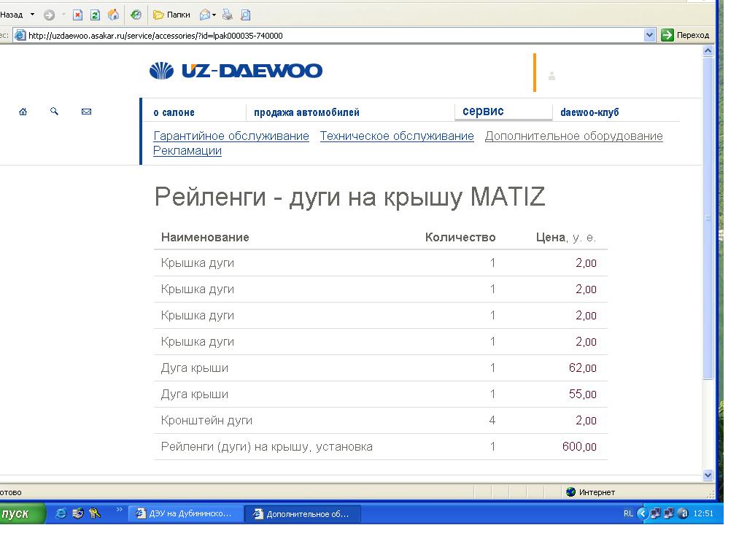This screenshot has height=560, width=747.
Task: Expand the address bar dropdown arrow
Action: (x=650, y=35)
